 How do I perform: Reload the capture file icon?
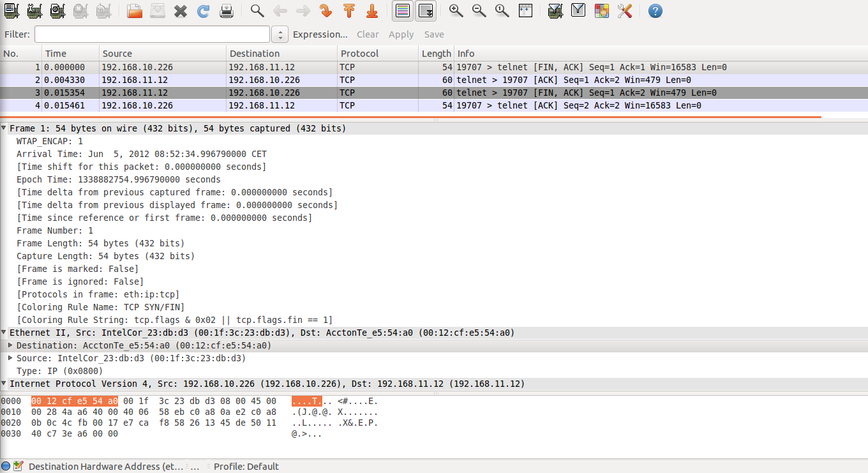[x=204, y=11]
